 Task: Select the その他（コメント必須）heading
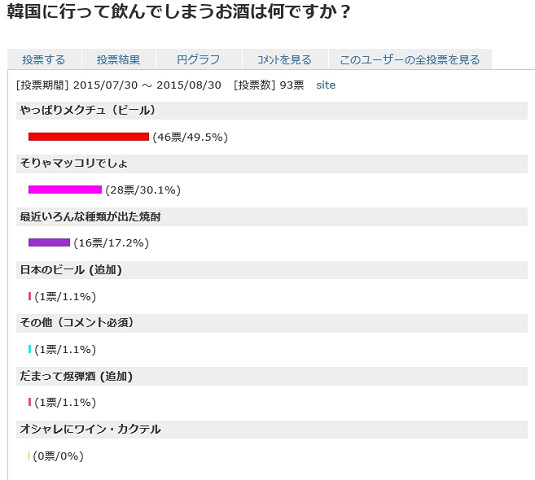(272, 323)
